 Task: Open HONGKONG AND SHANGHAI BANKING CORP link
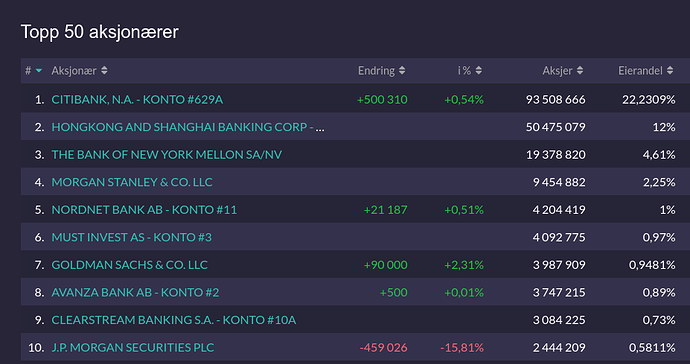[188, 127]
